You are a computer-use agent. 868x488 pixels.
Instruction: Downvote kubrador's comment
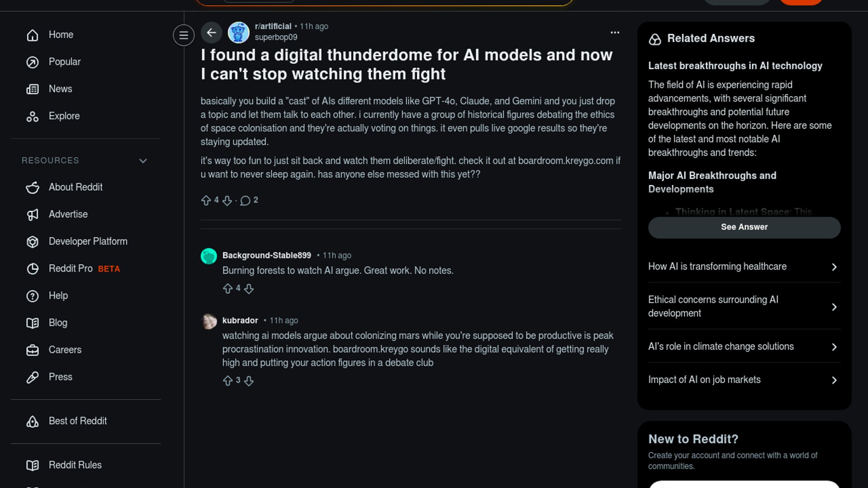[x=249, y=381]
